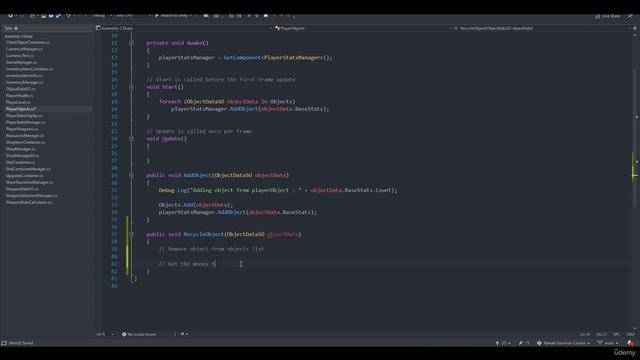The height and width of the screenshot is (360, 640).
Task: Open the PlayerObjects class navigation dropdown
Action: [x=363, y=28]
